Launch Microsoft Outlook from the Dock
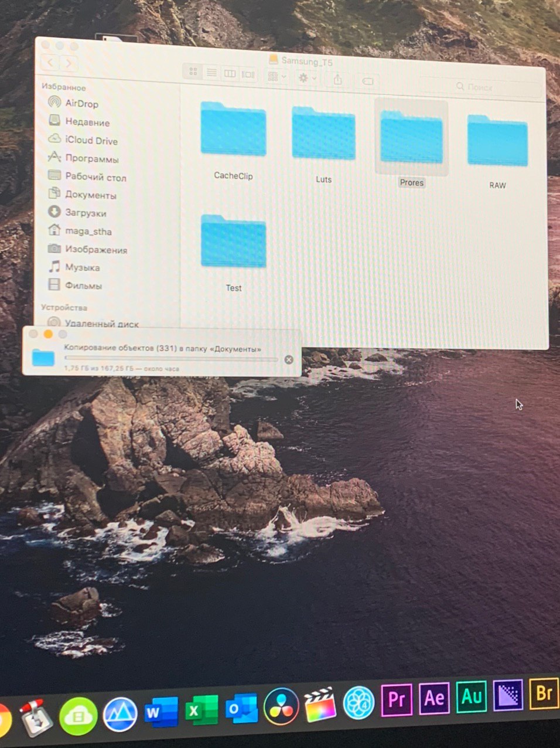The height and width of the screenshot is (748, 560). click(x=241, y=708)
